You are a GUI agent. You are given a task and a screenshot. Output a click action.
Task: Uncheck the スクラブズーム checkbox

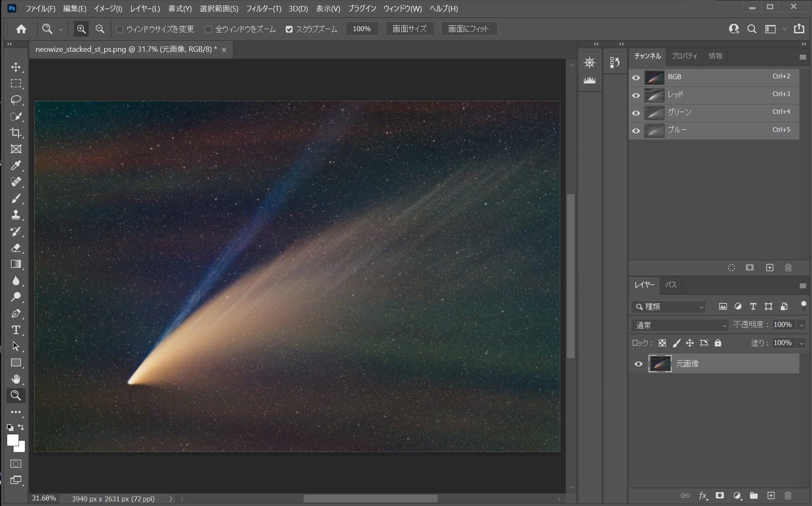tap(289, 29)
